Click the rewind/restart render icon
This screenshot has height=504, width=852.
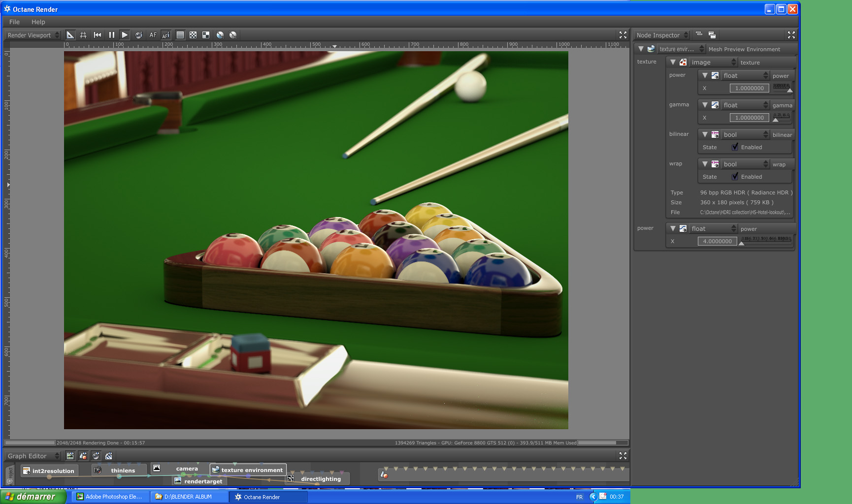coord(98,35)
